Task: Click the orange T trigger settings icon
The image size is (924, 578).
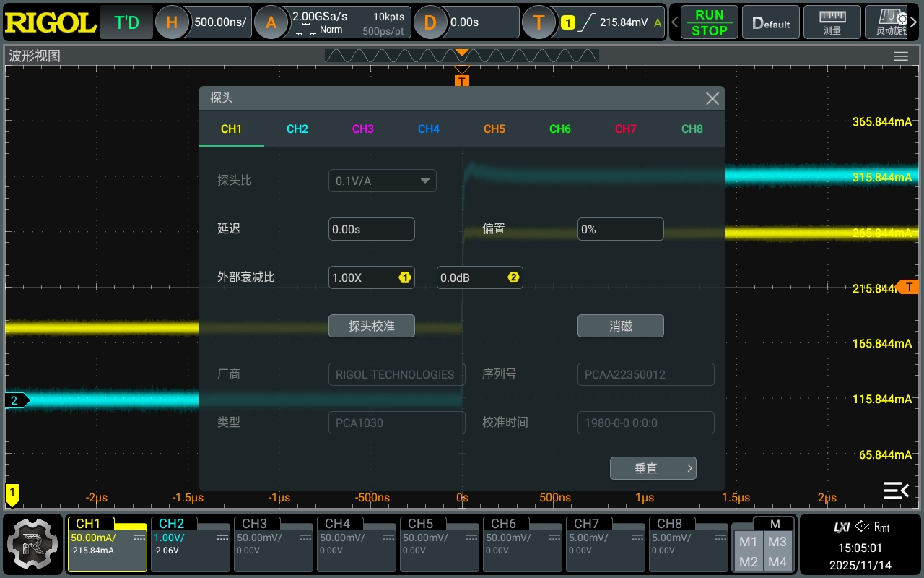Action: coord(539,22)
